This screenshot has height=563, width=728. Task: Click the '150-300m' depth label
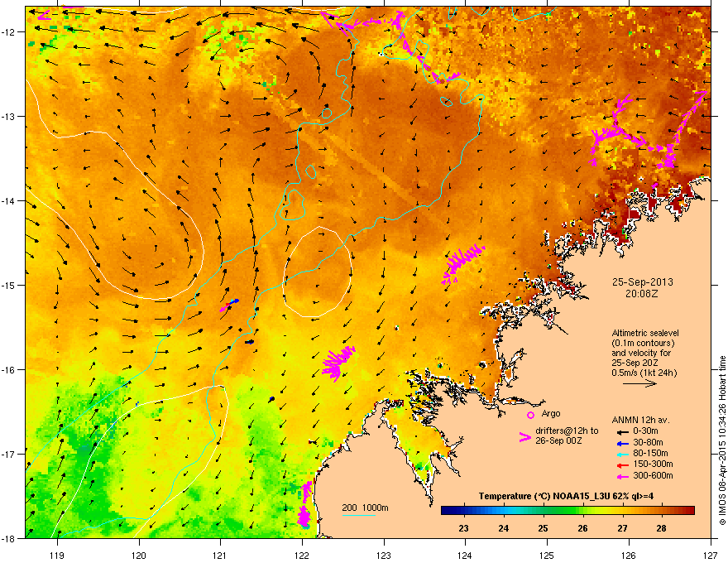653,464
